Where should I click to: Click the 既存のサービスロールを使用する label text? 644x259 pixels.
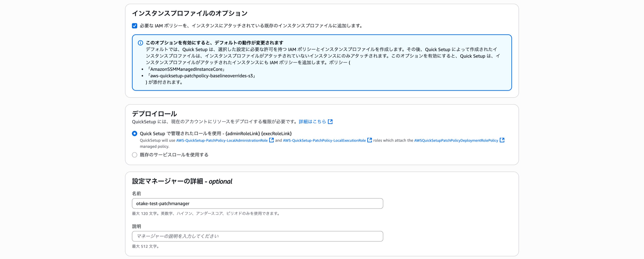click(174, 155)
